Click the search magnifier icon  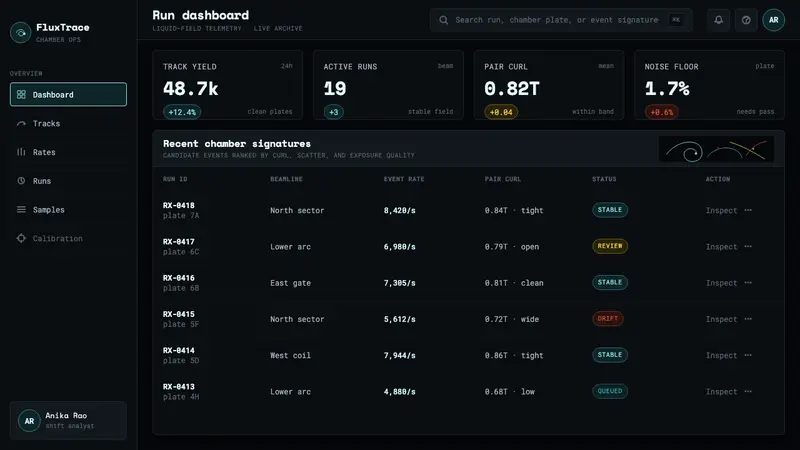pos(444,20)
